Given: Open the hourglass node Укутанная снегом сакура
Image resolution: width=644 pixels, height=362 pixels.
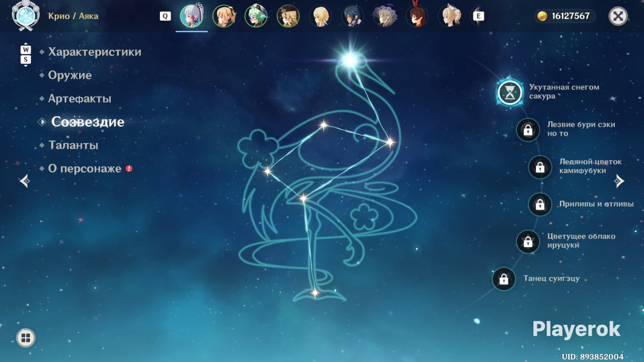Looking at the screenshot, I should tap(510, 93).
